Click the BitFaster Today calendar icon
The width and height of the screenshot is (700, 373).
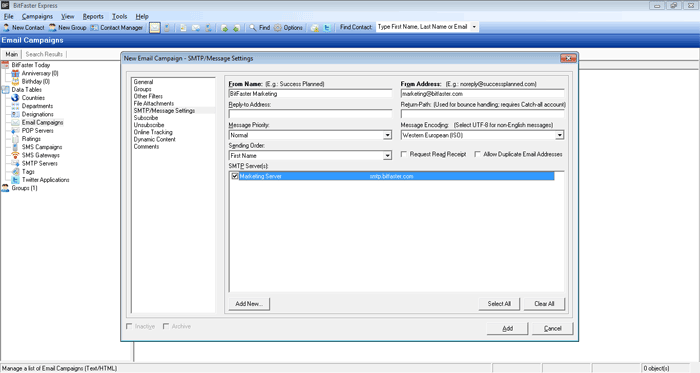tap(5, 65)
